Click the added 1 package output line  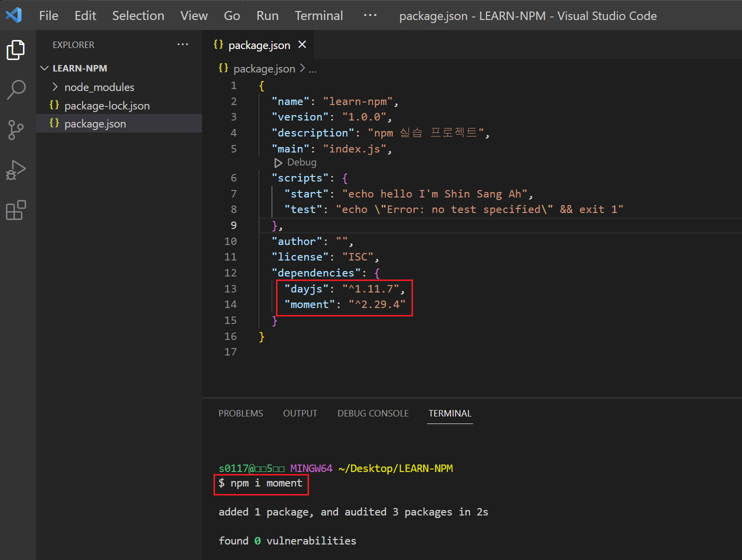[x=353, y=512]
